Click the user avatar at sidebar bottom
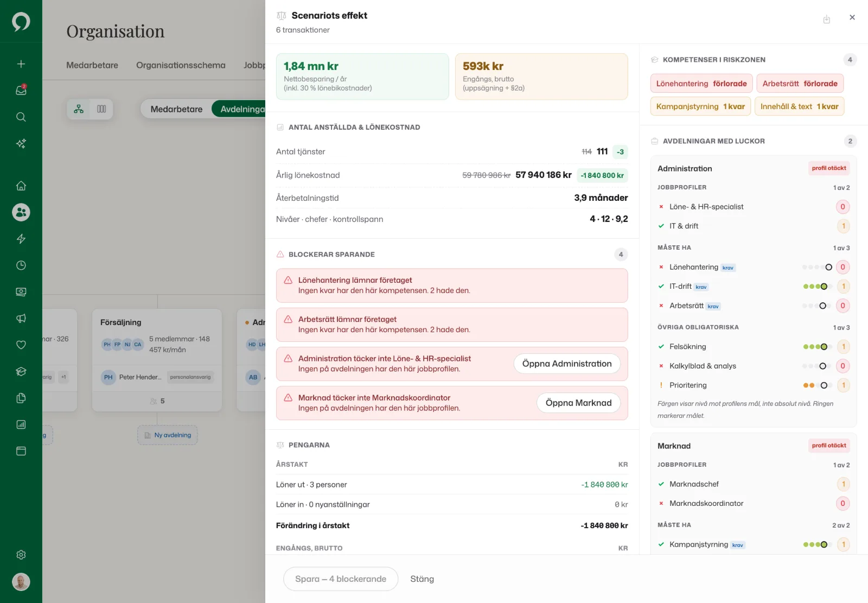The image size is (868, 603). click(x=21, y=582)
